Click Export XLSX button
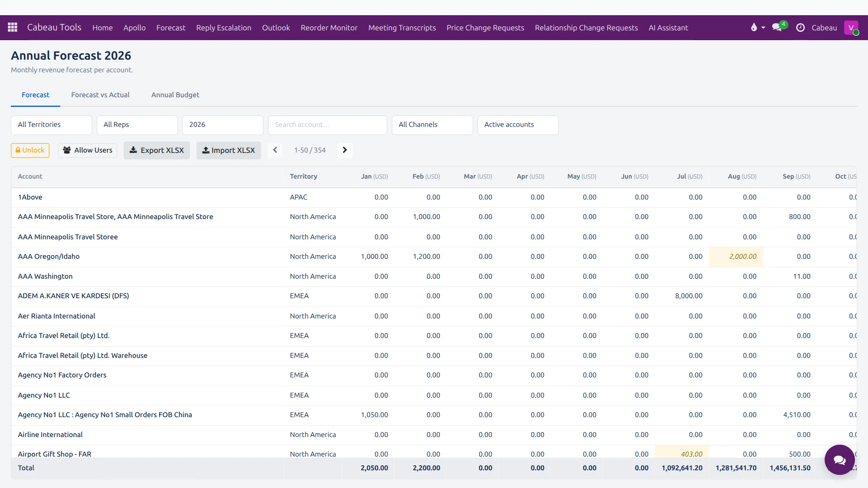This screenshot has width=868, height=488. [157, 150]
